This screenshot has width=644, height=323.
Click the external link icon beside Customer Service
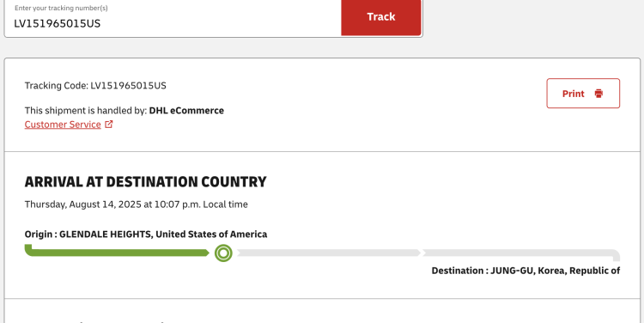pos(109,124)
